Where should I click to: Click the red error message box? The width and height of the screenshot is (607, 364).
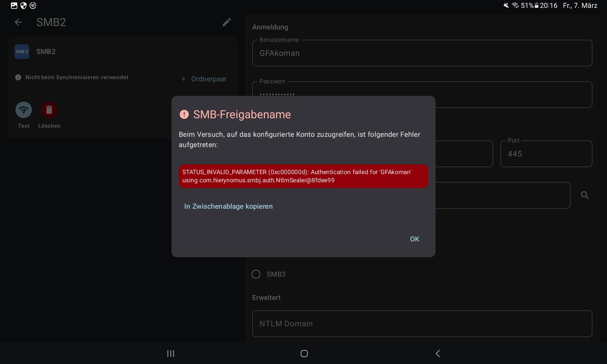[x=303, y=176]
